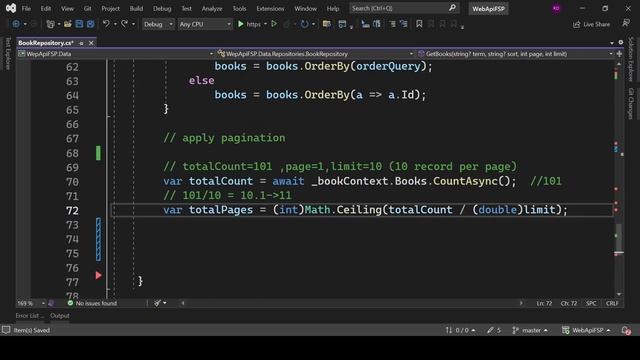Open the user account avatar

(x=556, y=8)
